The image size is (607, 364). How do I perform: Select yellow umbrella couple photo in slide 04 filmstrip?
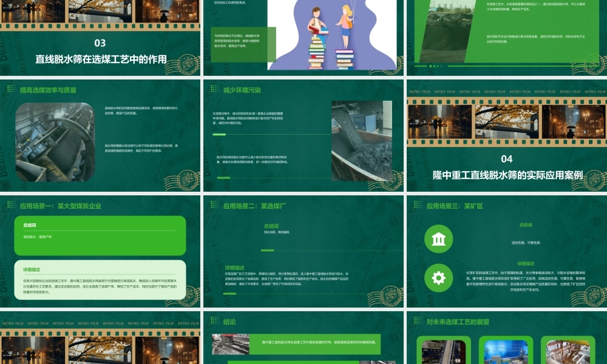[x=439, y=121]
